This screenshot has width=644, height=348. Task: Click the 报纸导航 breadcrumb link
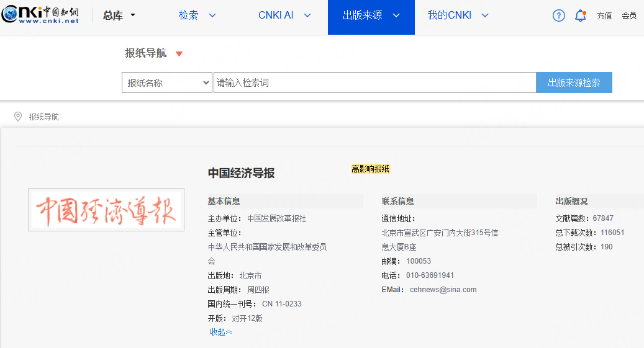coord(43,117)
